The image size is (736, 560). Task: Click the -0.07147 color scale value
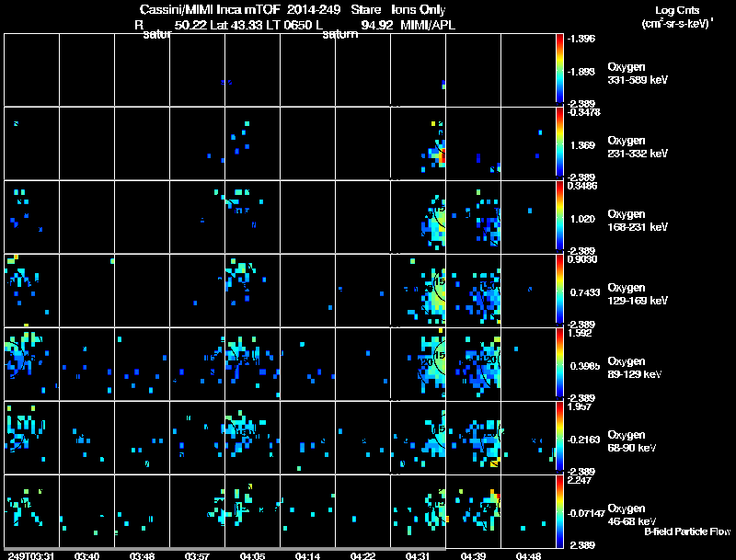point(586,513)
